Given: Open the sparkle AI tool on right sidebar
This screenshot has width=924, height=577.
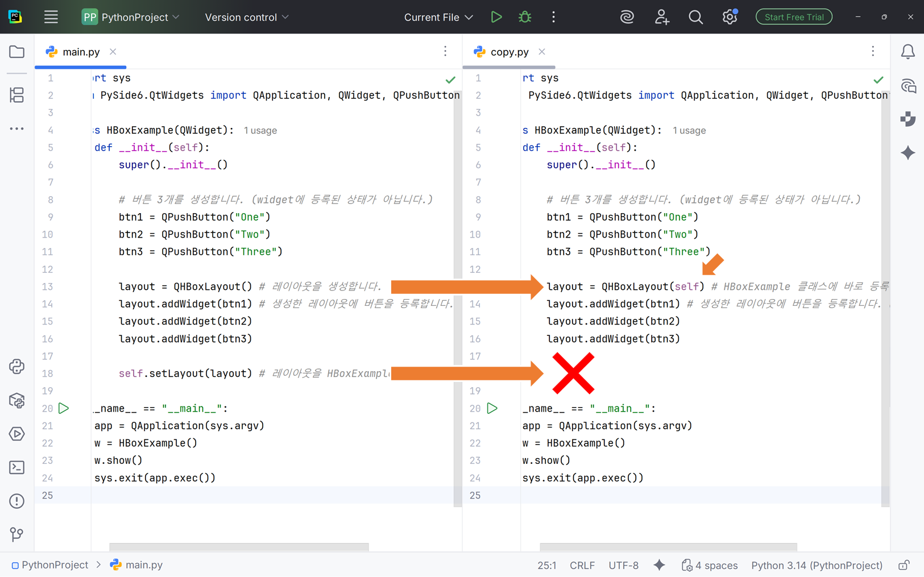Looking at the screenshot, I should tap(908, 153).
